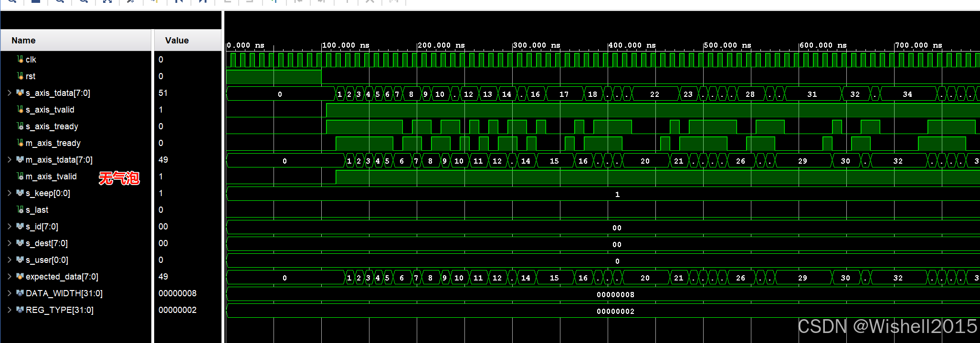980x343 pixels.
Task: Select the 00000008 DATA_WIDTH value
Action: (x=178, y=293)
